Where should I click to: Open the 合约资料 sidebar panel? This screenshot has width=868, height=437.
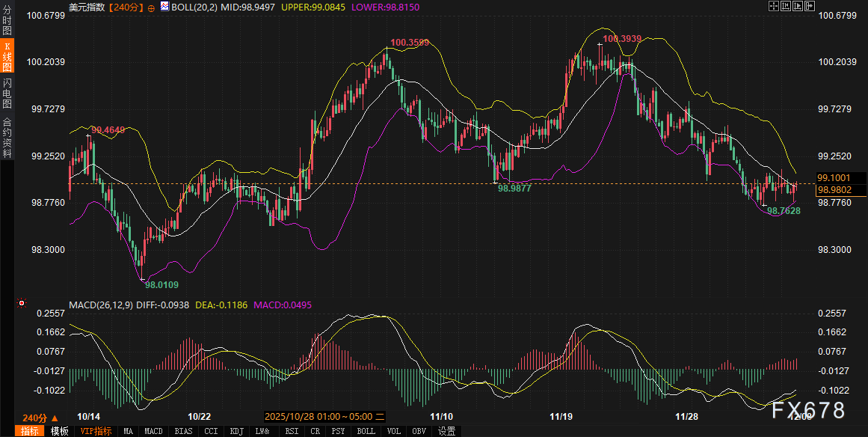click(x=7, y=137)
